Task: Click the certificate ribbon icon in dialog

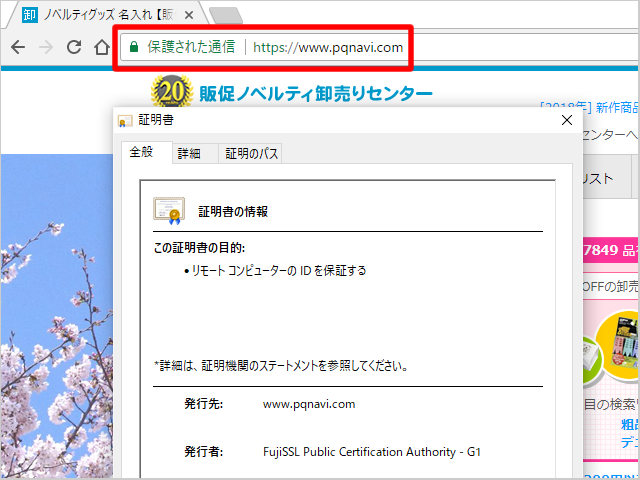Action: point(168,210)
